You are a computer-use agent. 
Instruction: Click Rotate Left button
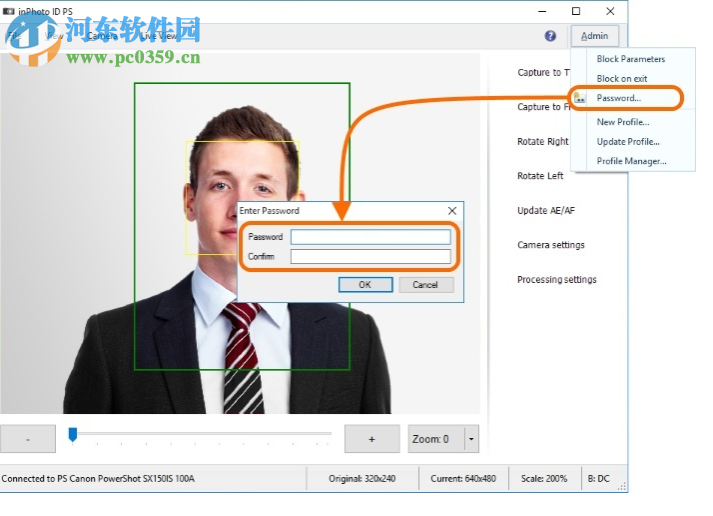[x=540, y=176]
